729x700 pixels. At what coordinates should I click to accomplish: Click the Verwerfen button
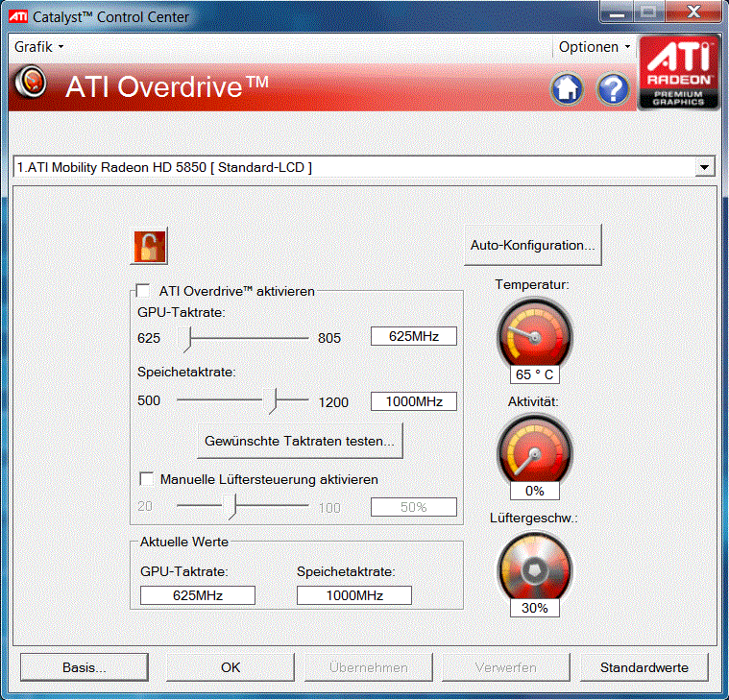[506, 667]
